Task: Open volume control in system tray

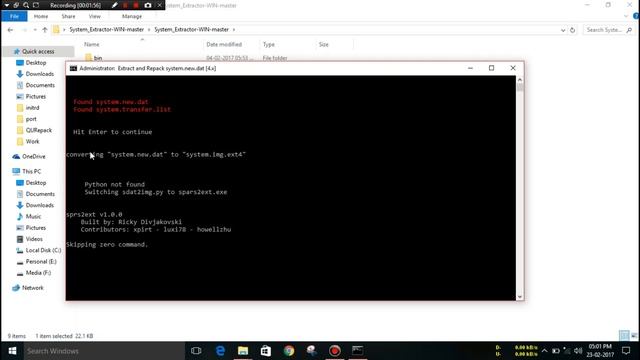Action: [578, 351]
